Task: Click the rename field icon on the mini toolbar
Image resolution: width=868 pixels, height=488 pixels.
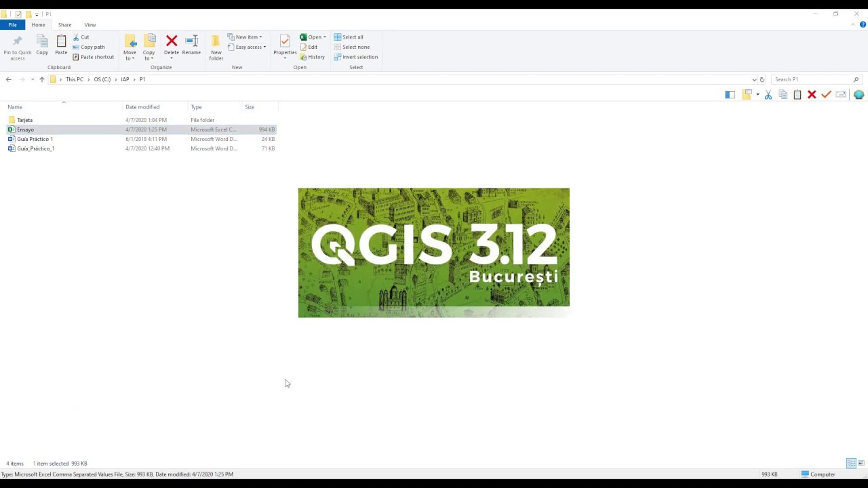Action: coord(841,95)
